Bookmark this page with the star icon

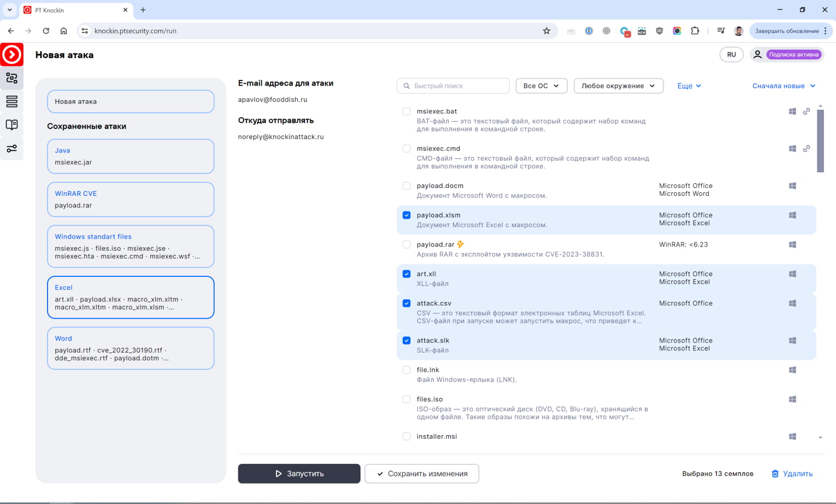[x=547, y=31]
